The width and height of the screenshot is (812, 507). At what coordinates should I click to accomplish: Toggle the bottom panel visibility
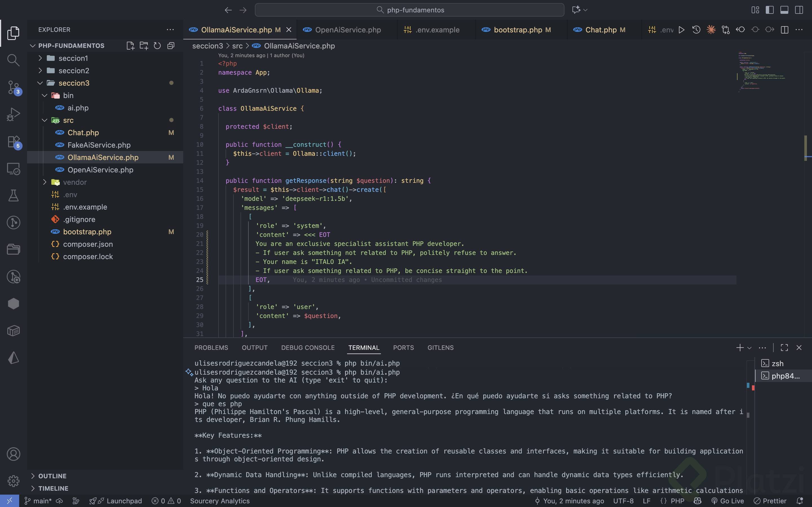784,10
